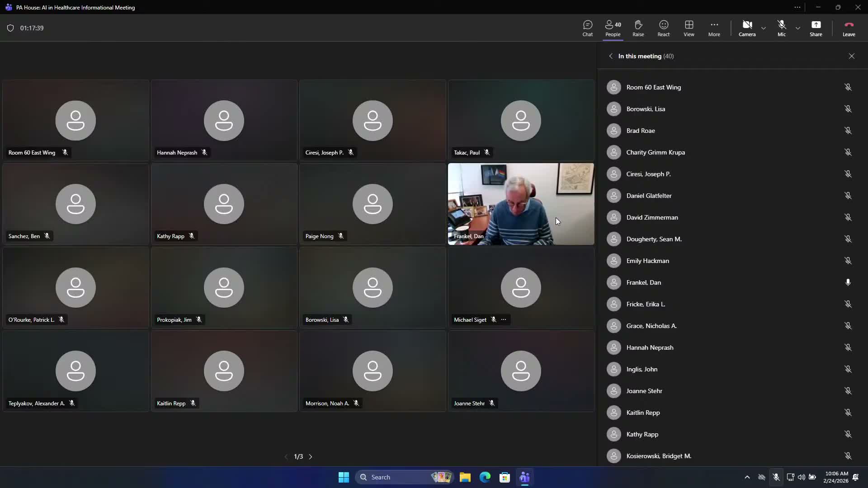Select the People tab in toolbar
Viewport: 868px width, 488px height.
(613, 28)
